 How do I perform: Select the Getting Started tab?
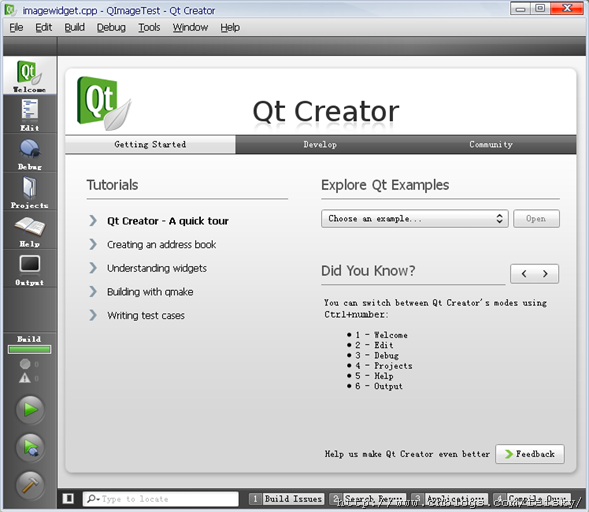click(x=150, y=145)
